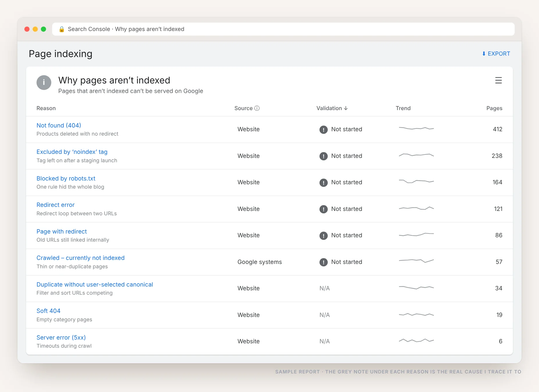Open the three-line filter menu icon

pos(498,80)
